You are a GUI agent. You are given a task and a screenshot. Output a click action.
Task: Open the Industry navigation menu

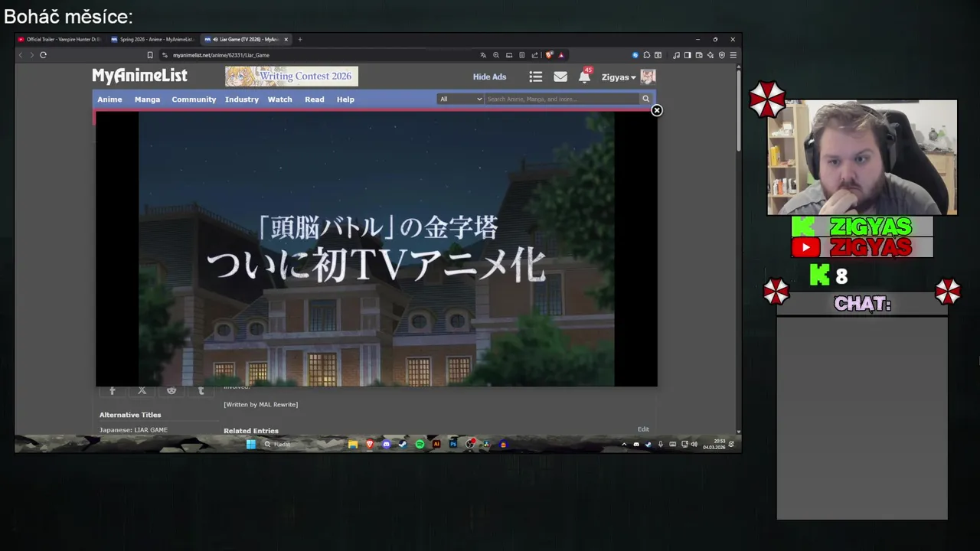(x=242, y=99)
